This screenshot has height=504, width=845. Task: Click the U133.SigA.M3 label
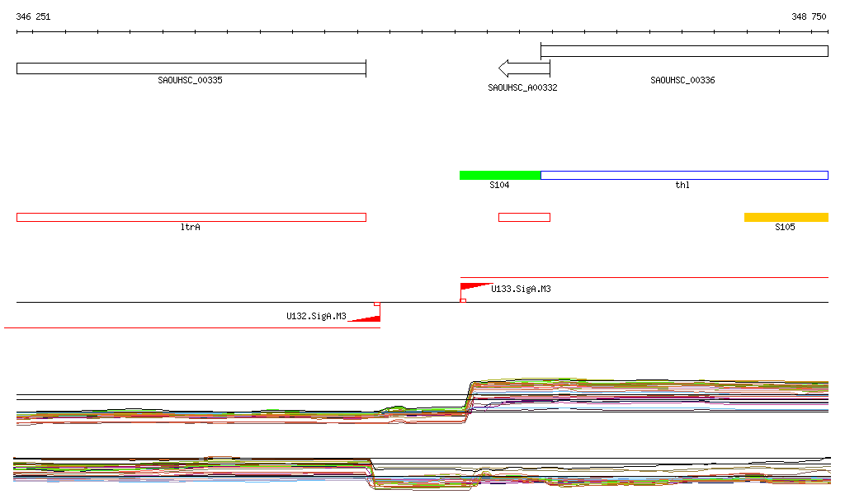point(522,290)
